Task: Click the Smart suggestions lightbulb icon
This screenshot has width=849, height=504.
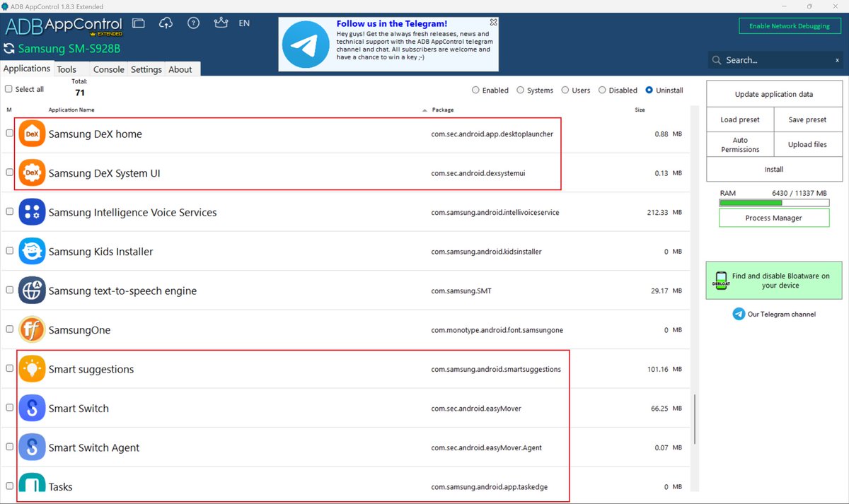Action: pos(32,369)
